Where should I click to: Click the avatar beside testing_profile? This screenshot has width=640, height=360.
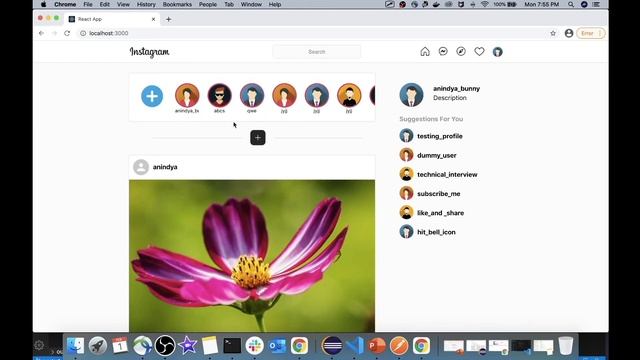[x=406, y=136]
